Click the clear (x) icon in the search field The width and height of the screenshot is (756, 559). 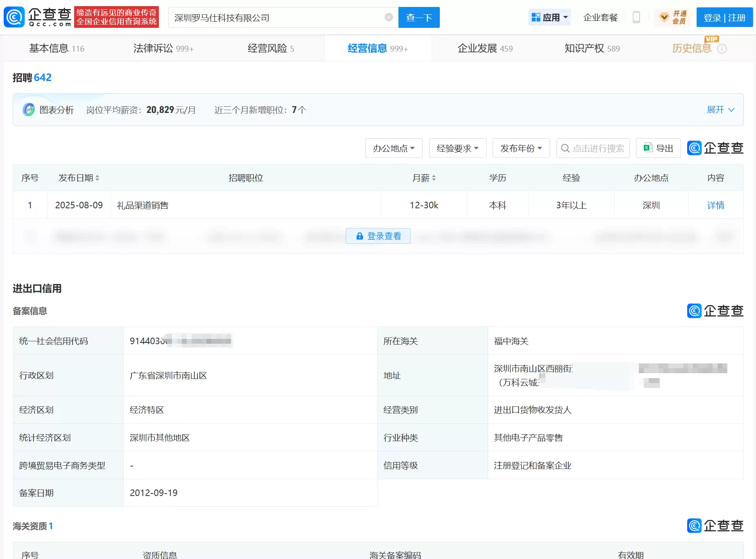pyautogui.click(x=388, y=17)
